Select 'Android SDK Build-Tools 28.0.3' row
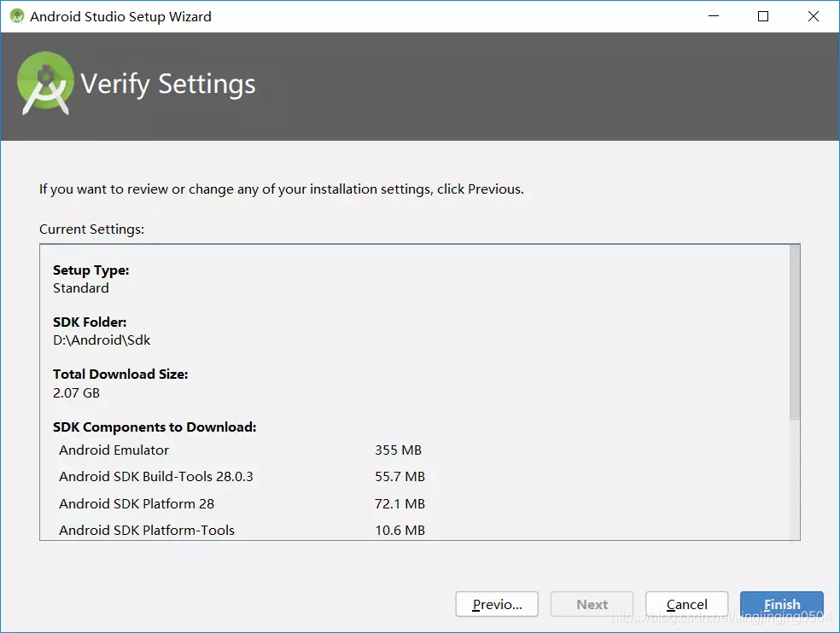Screen dimensions: 840x633 click(x=242, y=476)
